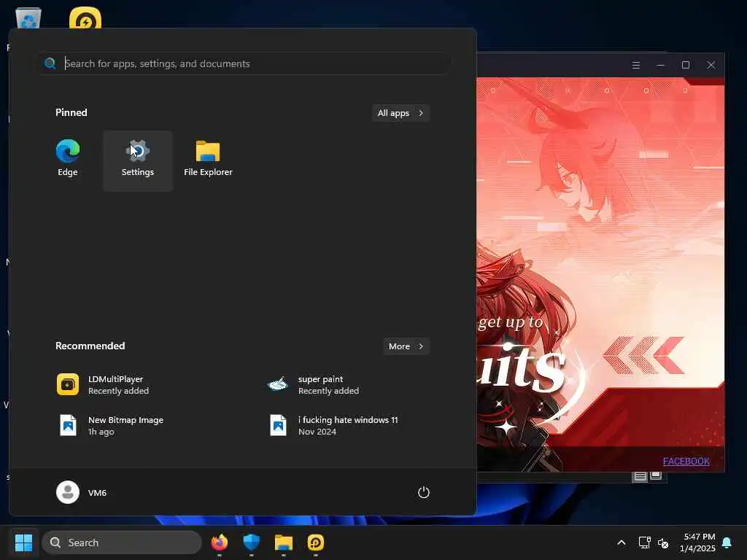The height and width of the screenshot is (560, 747).
Task: Minimize the LDPlayer window
Action: tap(661, 65)
